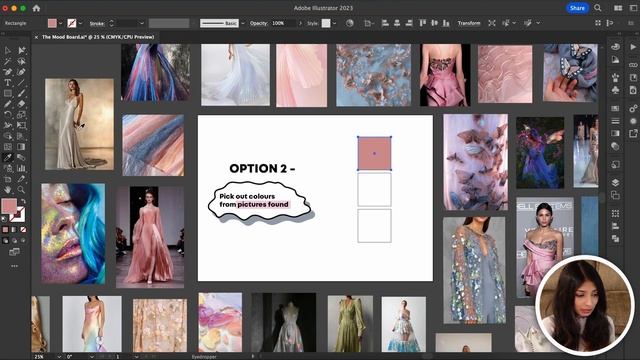The image size is (640, 360).
Task: Select the Selection tool arrow
Action: click(8, 50)
